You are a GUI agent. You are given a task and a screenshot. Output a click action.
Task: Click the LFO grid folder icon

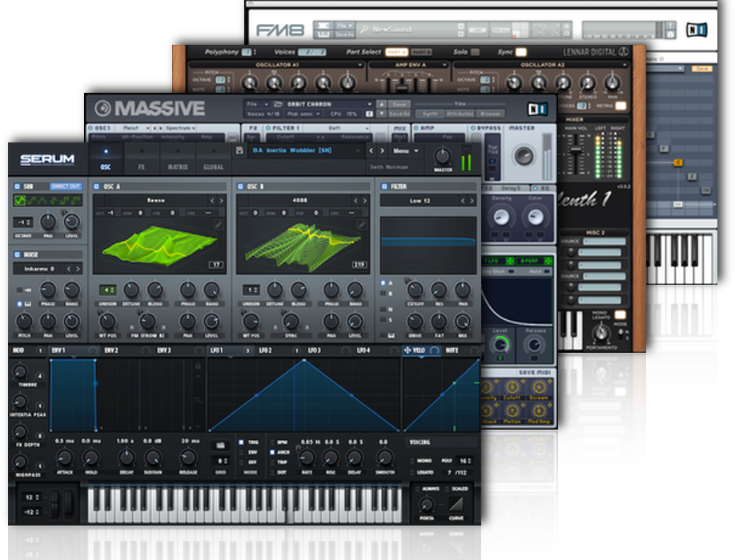click(220, 445)
